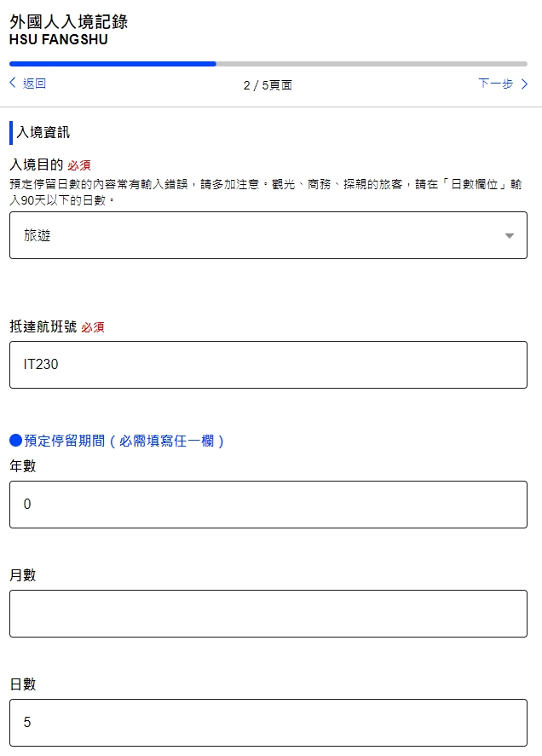Click the dropdown triangle arrow in 旅遊 field
The height and width of the screenshot is (756, 542).
(510, 236)
